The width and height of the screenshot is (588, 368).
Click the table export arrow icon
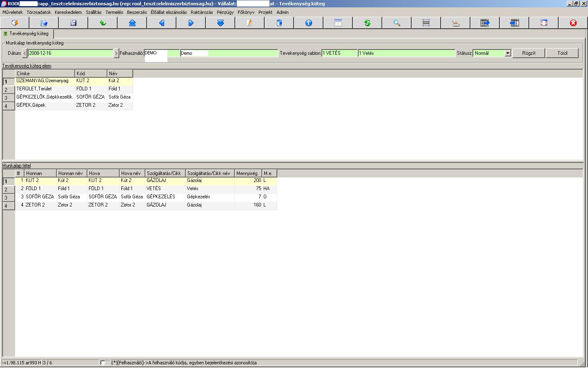(485, 23)
